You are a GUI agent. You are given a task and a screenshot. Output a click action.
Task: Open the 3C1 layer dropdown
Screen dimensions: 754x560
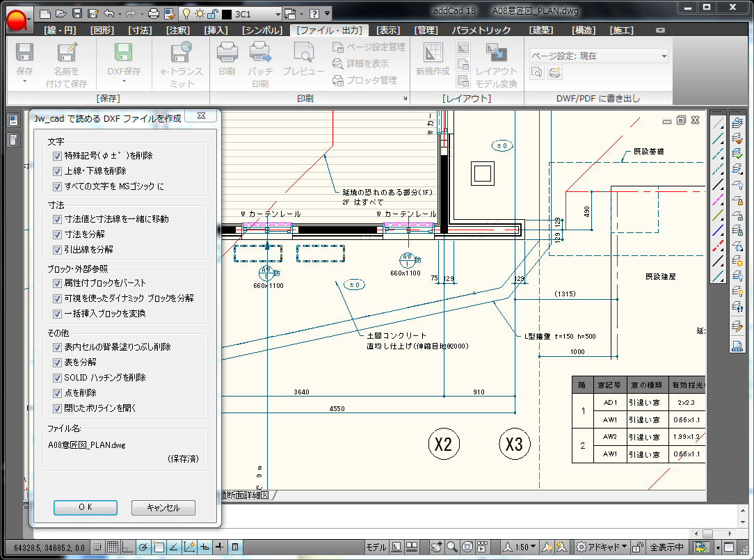pos(278,14)
